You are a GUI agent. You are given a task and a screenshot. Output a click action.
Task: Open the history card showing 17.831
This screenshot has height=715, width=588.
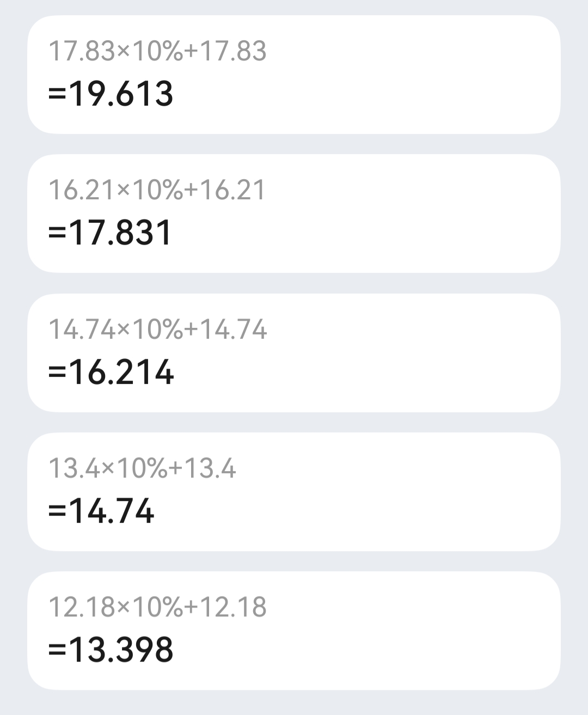[294, 213]
